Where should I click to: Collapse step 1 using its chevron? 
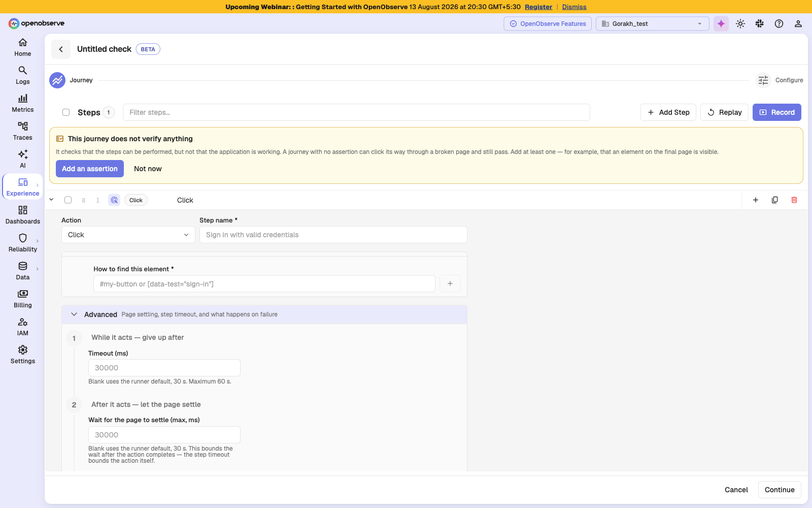51,200
